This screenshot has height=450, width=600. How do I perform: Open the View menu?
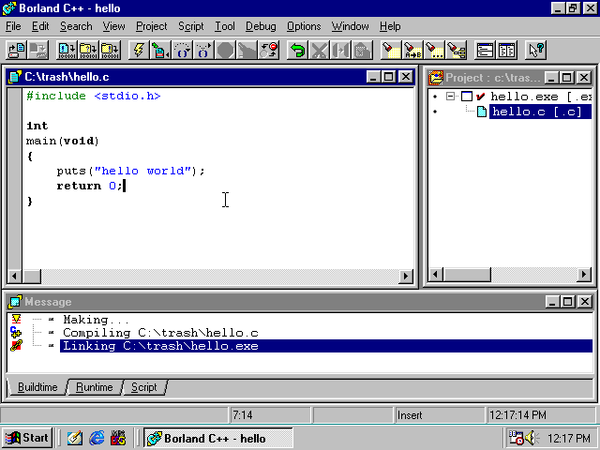(114, 26)
